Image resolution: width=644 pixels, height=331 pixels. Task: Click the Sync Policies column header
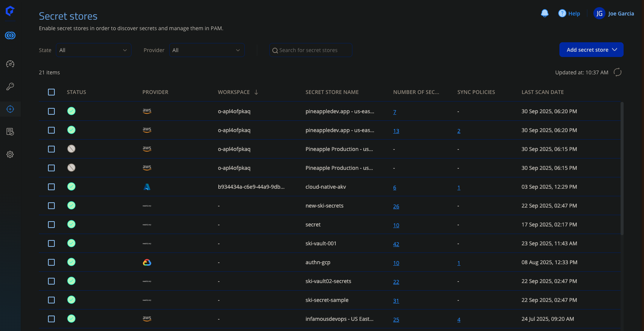(476, 92)
